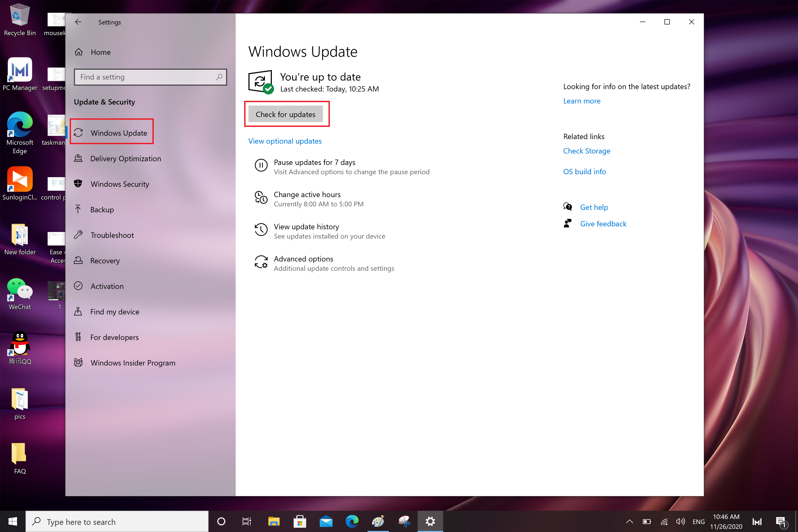The image size is (798, 532).
Task: Open Microsoft Edge from taskbar
Action: point(352,521)
